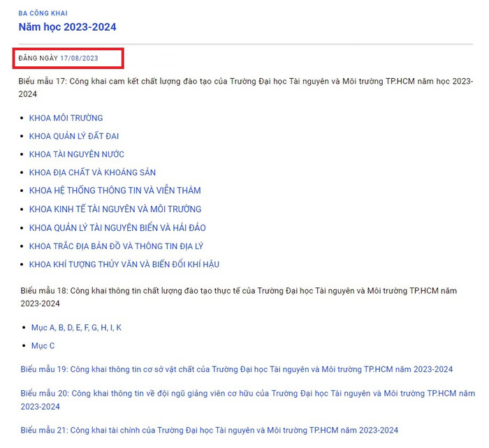489x448 pixels.
Task: Open KHOA ĐỊA CHẤT VÀ KHOÁNG SẢN
Action: pos(92,172)
